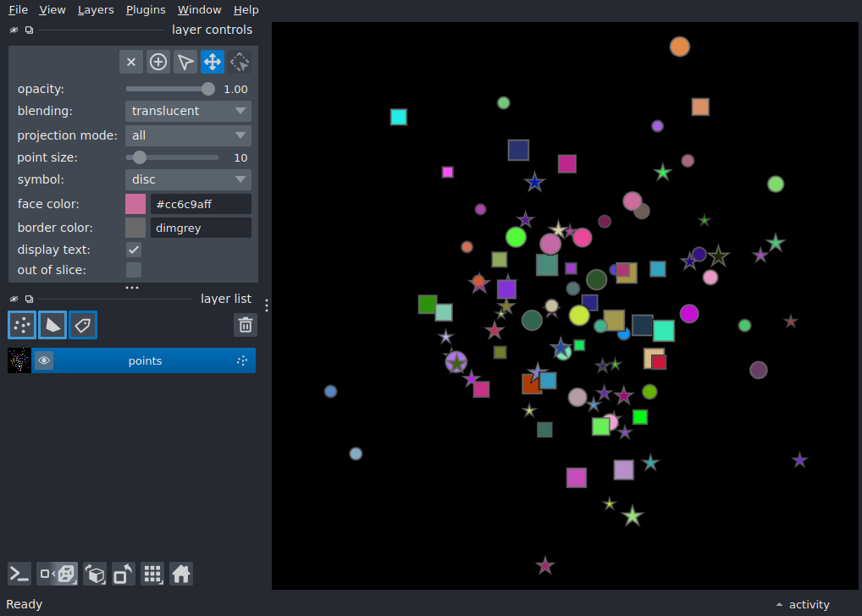Open the View menu
The width and height of the screenshot is (862, 616).
pos(52,10)
